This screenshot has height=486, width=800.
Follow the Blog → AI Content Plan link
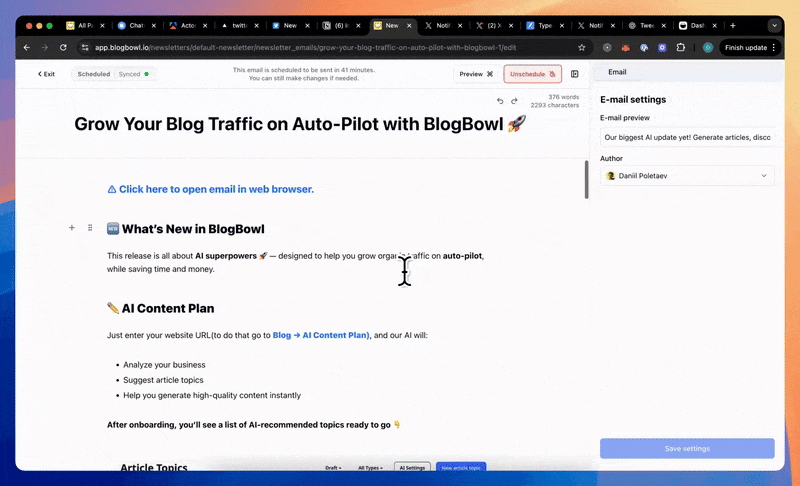[321, 335]
